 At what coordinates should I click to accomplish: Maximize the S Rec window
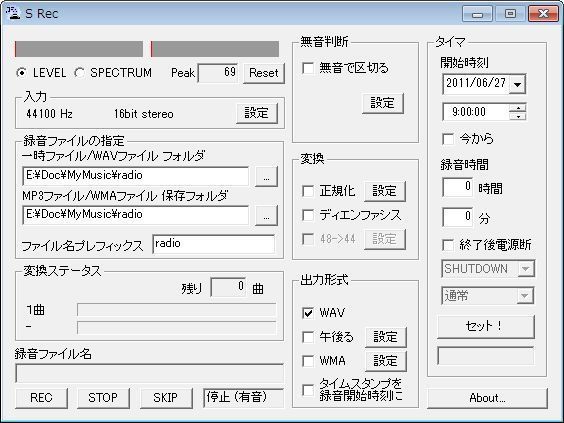point(510,14)
